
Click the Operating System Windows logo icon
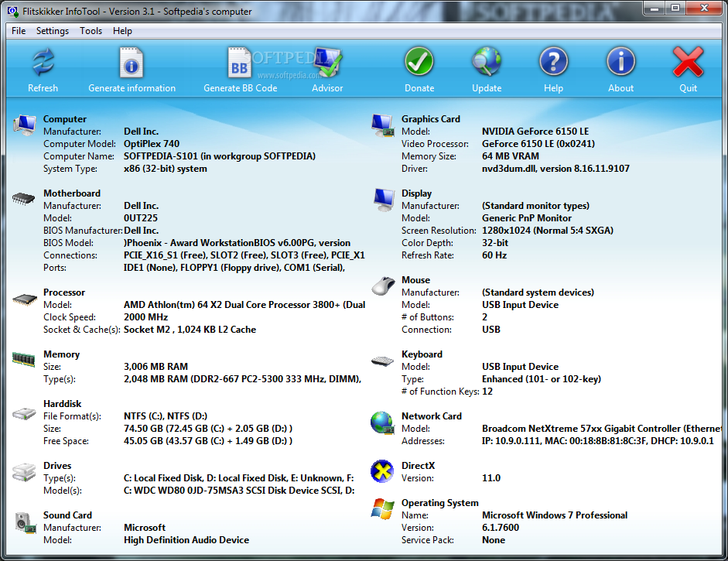383,509
